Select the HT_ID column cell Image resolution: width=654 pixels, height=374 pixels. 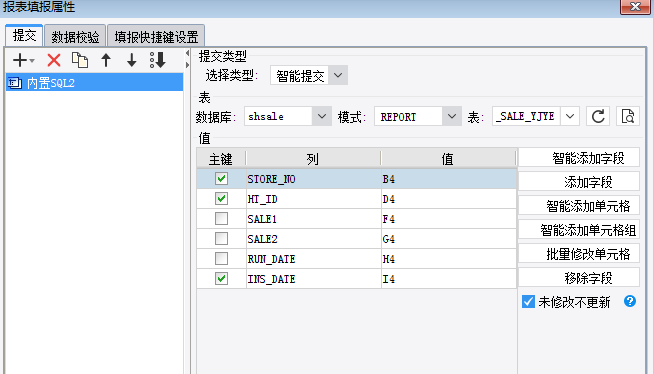click(x=313, y=199)
